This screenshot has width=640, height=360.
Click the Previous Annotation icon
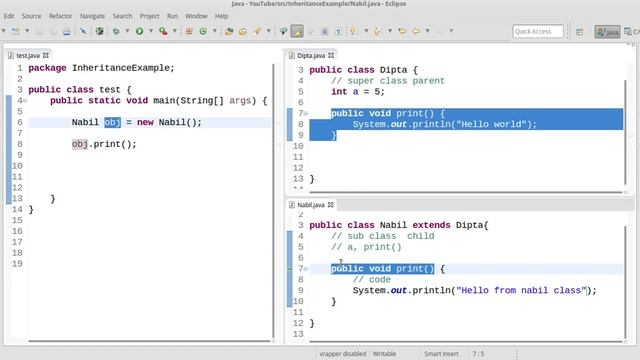(x=377, y=31)
